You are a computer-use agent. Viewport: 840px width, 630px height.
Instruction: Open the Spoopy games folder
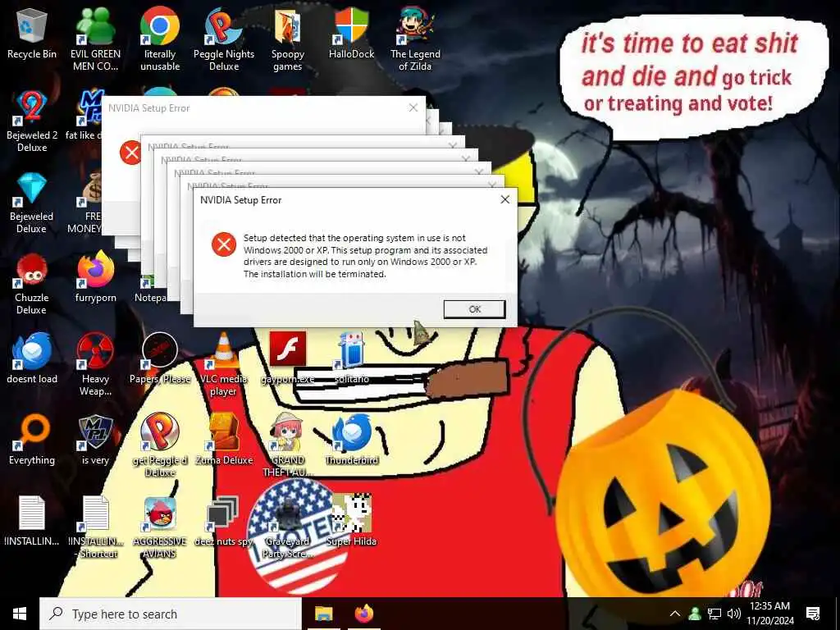[288, 40]
